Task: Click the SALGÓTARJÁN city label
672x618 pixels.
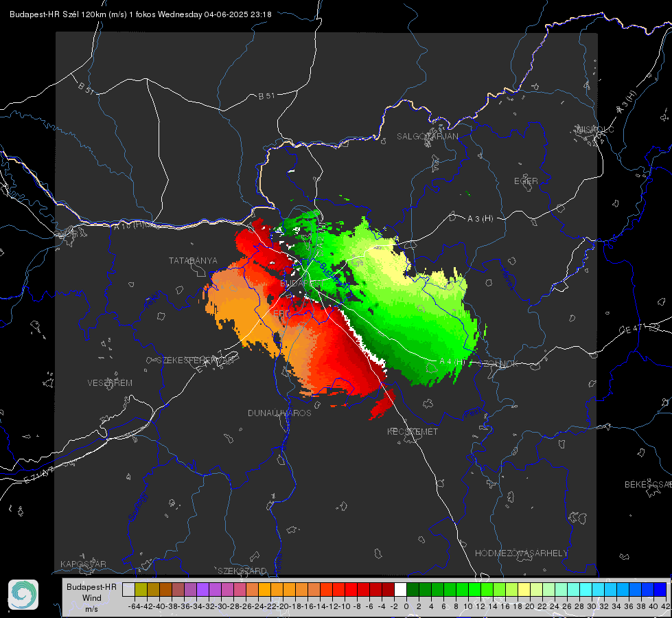Action: tap(427, 137)
